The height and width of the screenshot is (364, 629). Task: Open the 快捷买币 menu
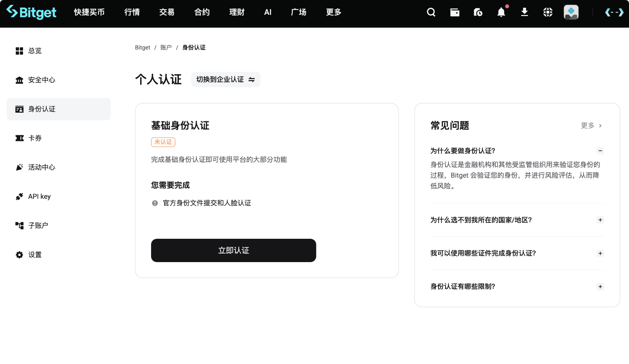click(89, 12)
